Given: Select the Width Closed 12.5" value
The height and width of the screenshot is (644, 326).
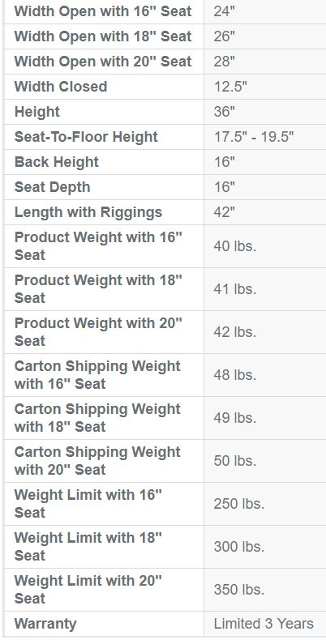Looking at the screenshot, I should click(x=230, y=87).
